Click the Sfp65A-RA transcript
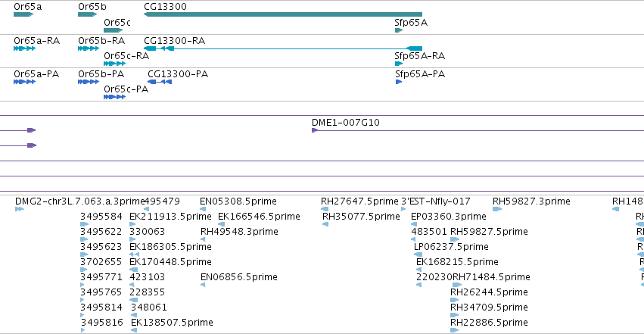Screen dimensions: 644x334 [399, 64]
